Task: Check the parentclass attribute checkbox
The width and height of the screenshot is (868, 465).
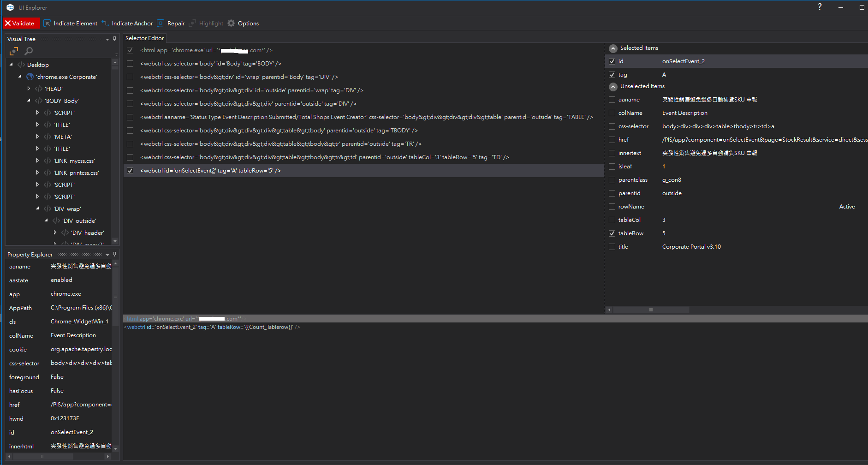Action: tap(612, 180)
